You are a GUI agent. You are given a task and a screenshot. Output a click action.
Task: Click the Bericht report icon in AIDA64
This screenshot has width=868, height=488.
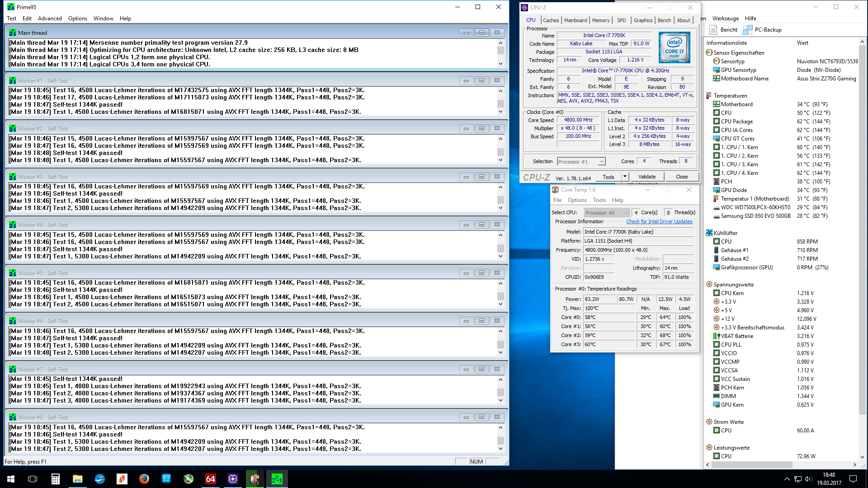[x=713, y=30]
